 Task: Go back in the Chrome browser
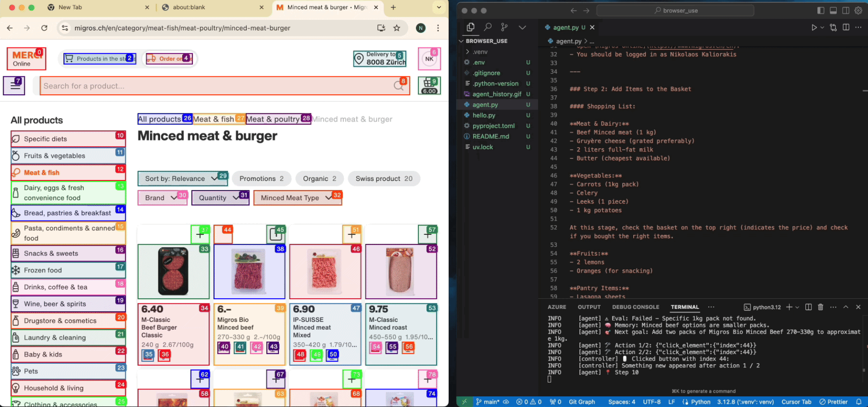pos(10,28)
